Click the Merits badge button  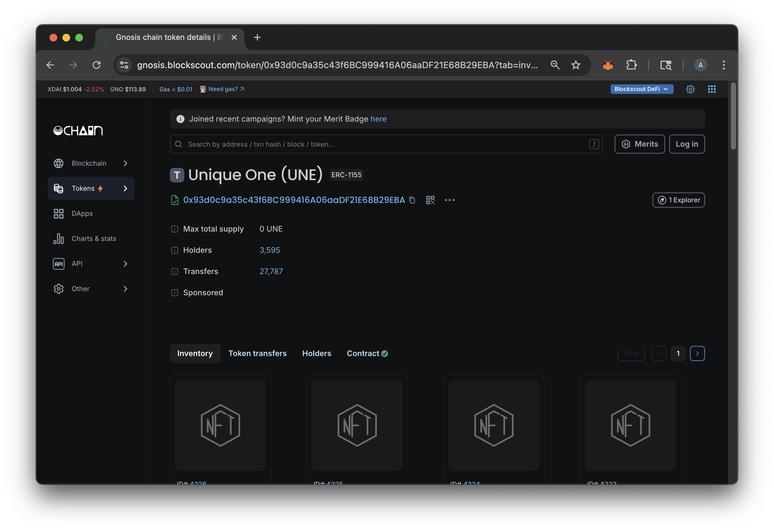[x=639, y=144]
